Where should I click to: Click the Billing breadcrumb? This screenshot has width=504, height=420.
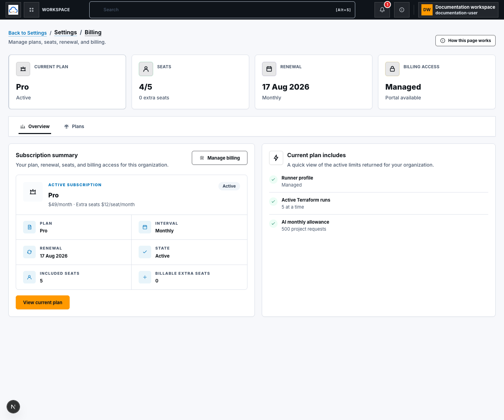[93, 32]
